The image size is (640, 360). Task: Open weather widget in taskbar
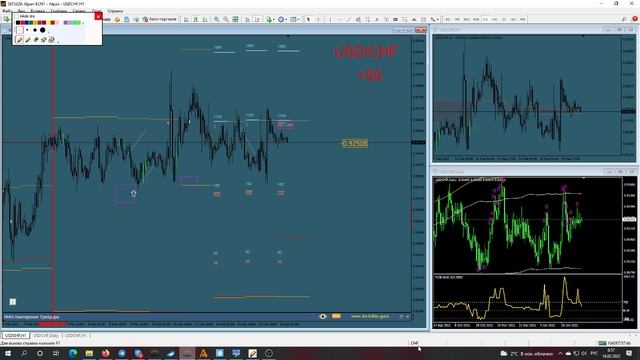click(527, 353)
